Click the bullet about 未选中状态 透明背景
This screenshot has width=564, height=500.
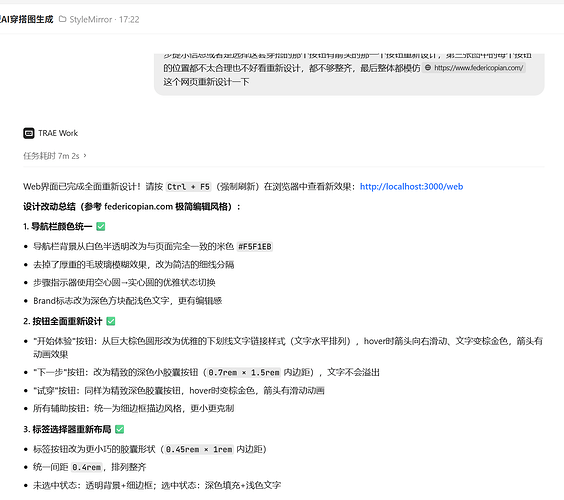(157, 485)
